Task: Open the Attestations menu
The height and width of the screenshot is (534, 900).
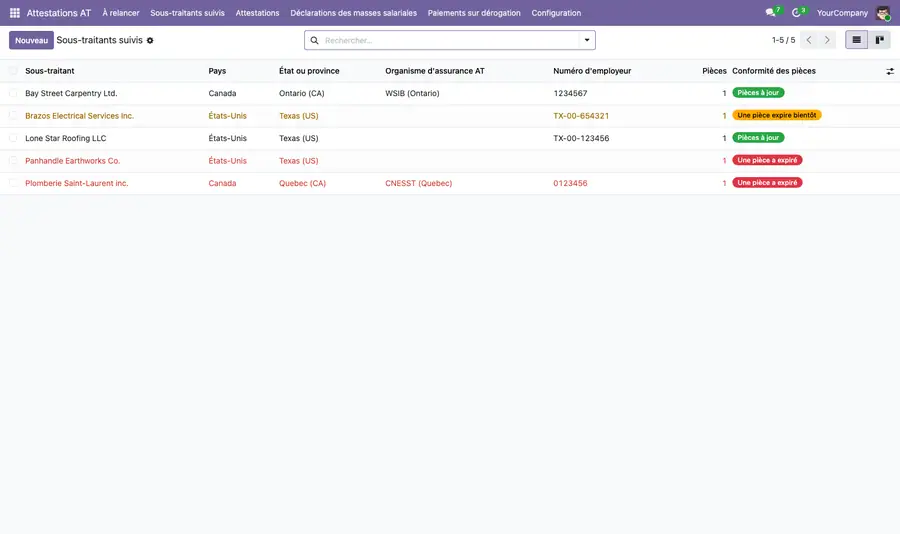Action: pos(257,13)
